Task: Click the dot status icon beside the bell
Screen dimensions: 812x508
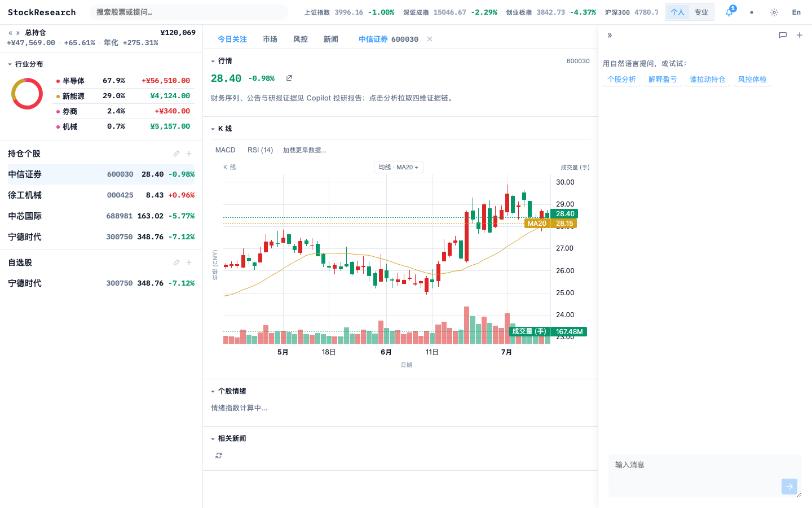Action: tap(752, 12)
